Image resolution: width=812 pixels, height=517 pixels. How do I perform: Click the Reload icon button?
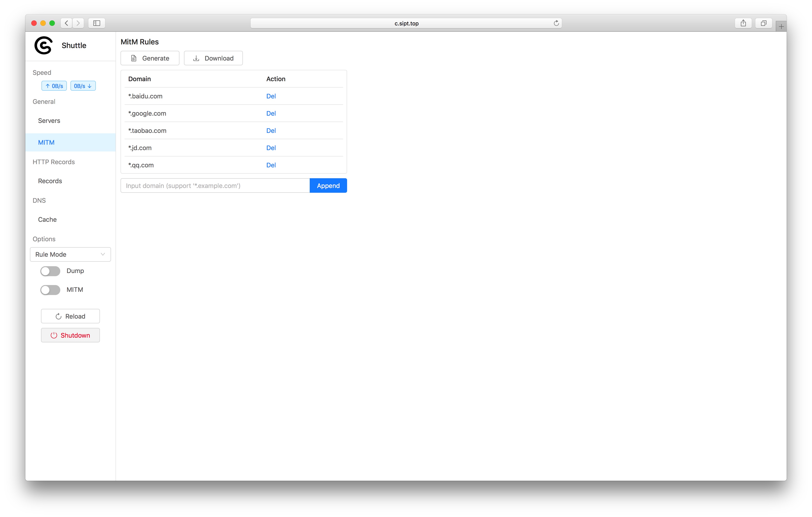(57, 316)
